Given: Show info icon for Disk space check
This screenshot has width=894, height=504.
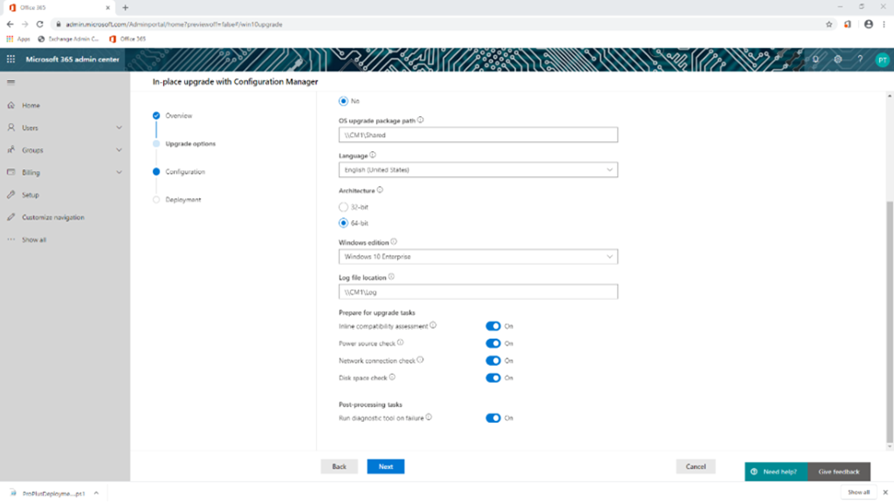Looking at the screenshot, I should (392, 377).
